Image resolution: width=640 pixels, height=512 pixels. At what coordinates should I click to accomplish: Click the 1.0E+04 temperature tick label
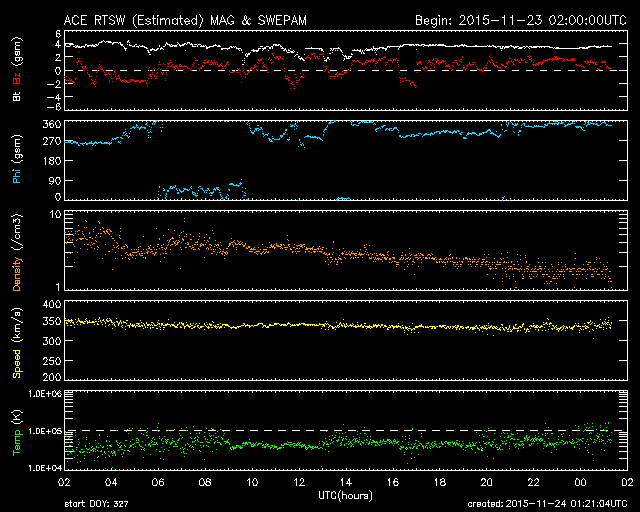click(x=44, y=467)
